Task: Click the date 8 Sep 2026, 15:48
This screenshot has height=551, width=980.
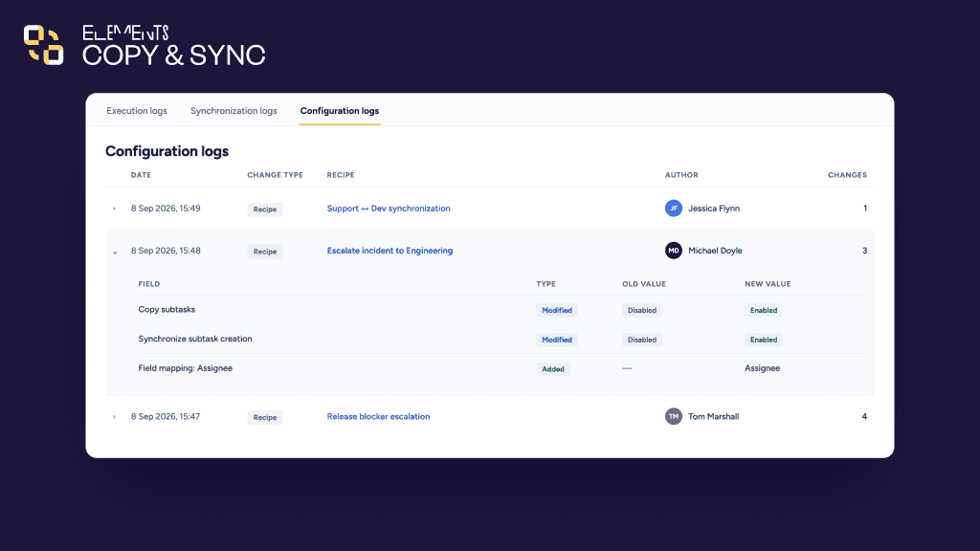Action: pyautogui.click(x=166, y=251)
